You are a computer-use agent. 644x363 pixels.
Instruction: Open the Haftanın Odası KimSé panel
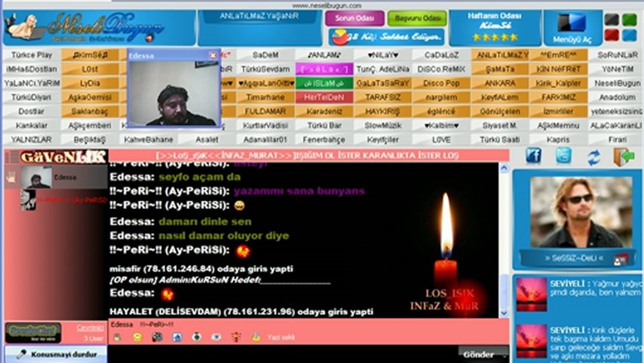pos(494,27)
